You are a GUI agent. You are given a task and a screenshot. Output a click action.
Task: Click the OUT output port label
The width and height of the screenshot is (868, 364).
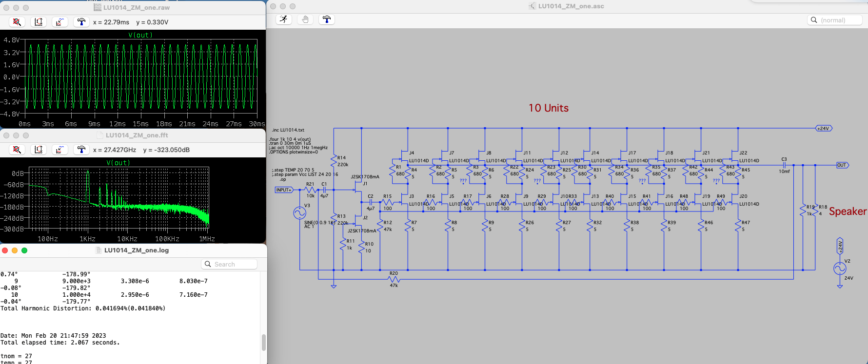click(842, 165)
